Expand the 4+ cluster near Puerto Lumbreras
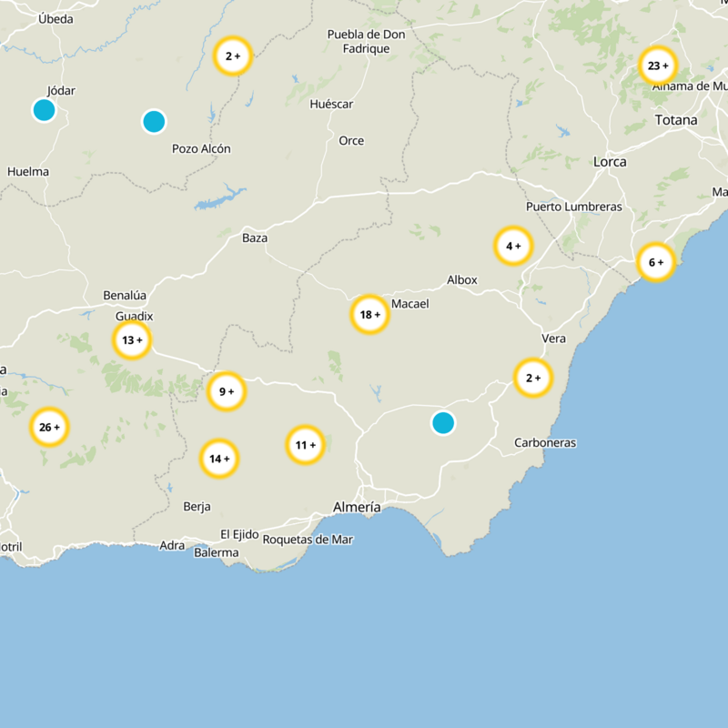This screenshot has width=728, height=728. coord(514,245)
